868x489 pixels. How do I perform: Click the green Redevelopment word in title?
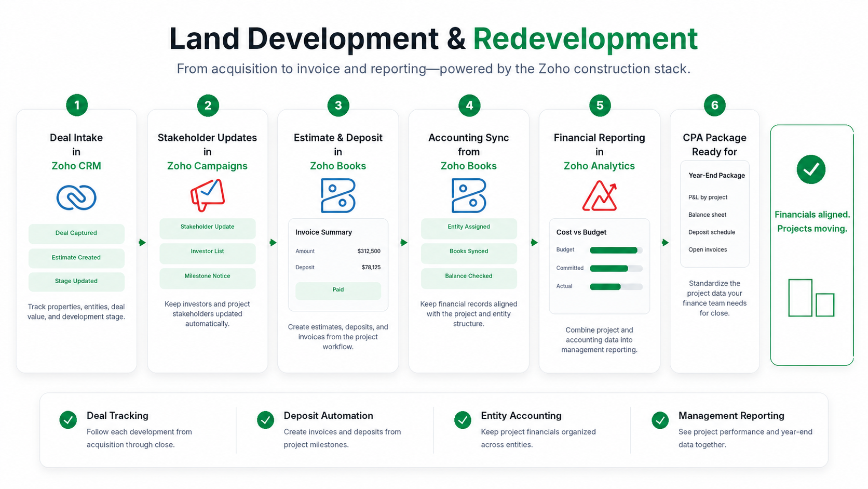click(x=585, y=38)
